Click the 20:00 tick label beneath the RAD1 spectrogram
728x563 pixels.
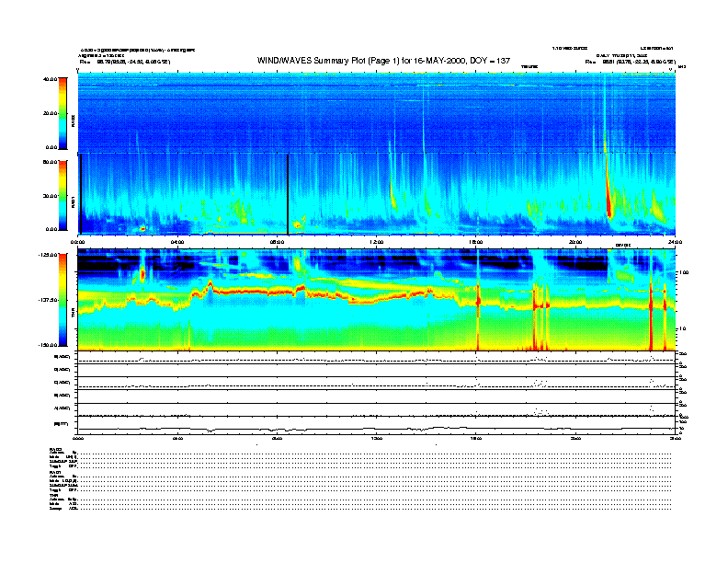(x=575, y=242)
